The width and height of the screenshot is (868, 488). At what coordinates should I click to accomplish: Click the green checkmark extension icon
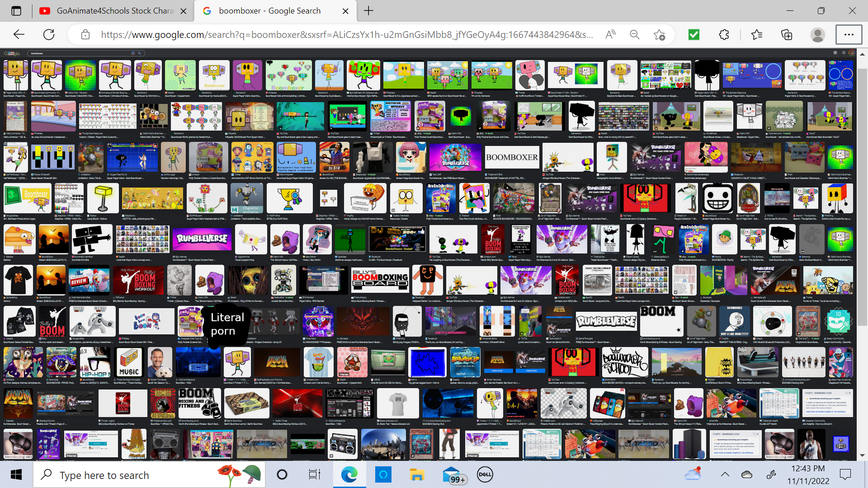694,35
